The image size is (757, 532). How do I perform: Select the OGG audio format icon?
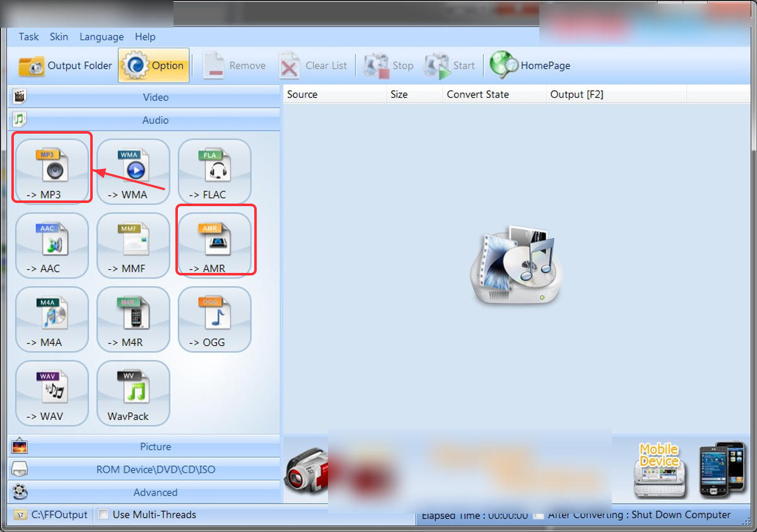(214, 319)
